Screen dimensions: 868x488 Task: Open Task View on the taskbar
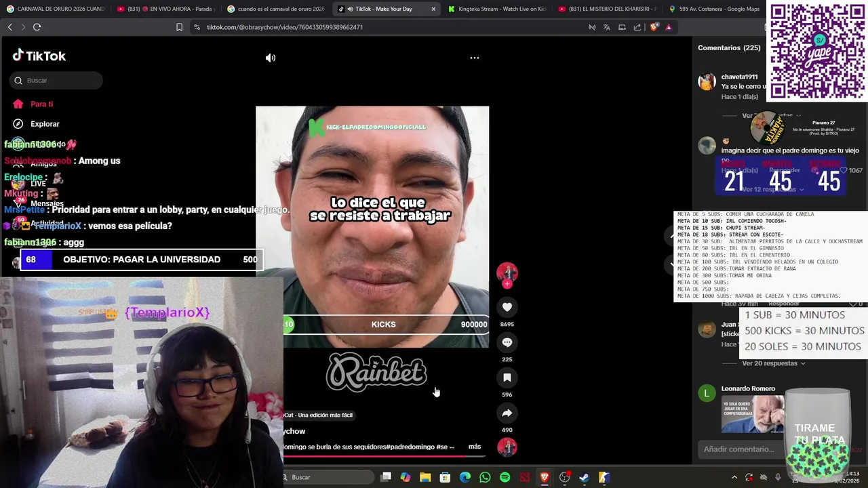[x=386, y=477]
